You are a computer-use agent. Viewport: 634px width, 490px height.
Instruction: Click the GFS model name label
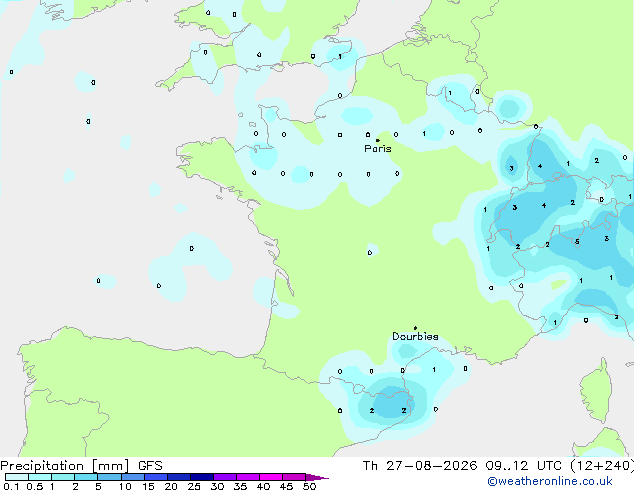(150, 466)
